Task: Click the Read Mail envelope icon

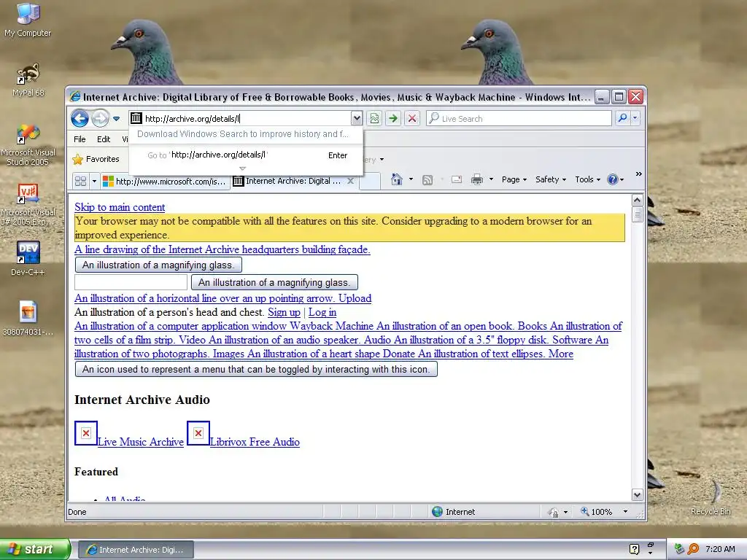Action: (x=457, y=179)
